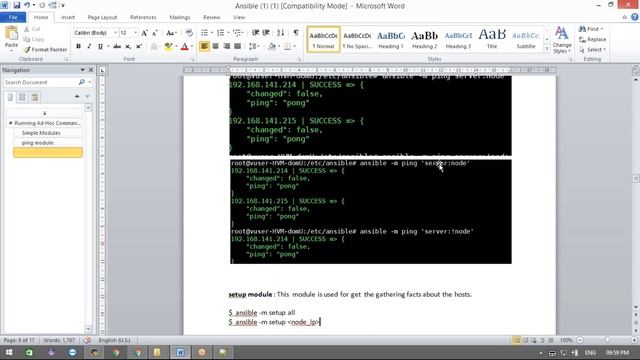Click the Shrink Font icon
The width and height of the screenshot is (640, 360).
coord(155,33)
